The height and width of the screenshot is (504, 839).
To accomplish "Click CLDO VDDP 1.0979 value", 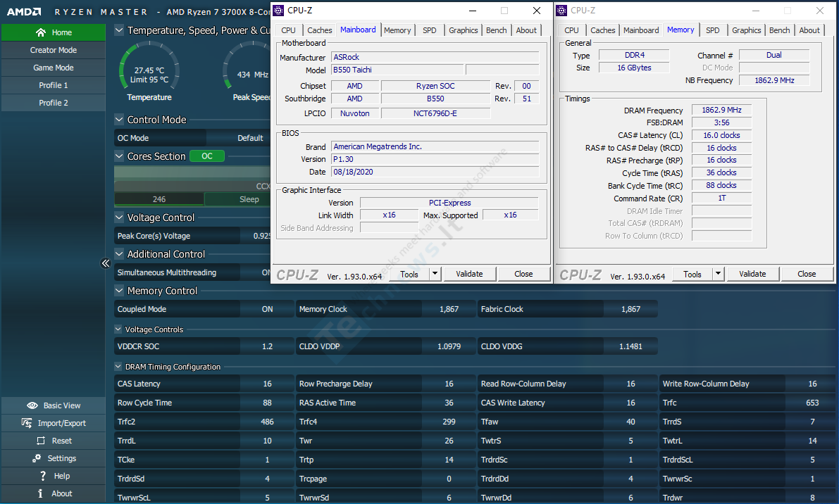I will (x=449, y=346).
